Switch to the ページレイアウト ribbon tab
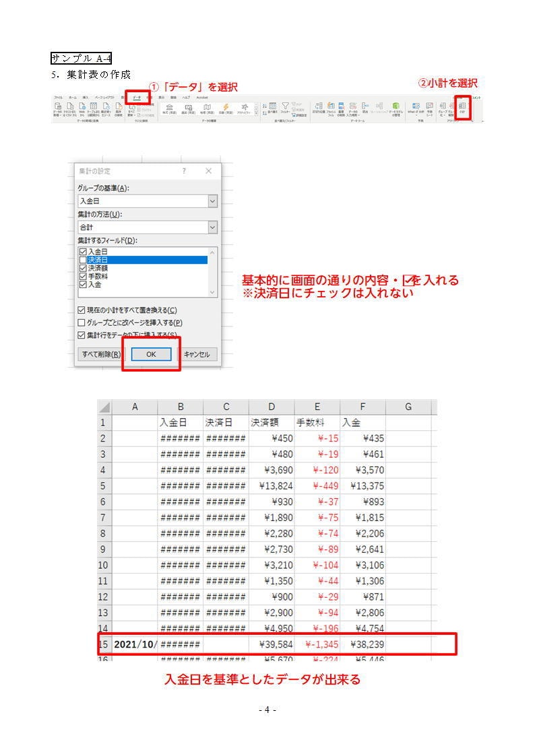 pos(104,98)
